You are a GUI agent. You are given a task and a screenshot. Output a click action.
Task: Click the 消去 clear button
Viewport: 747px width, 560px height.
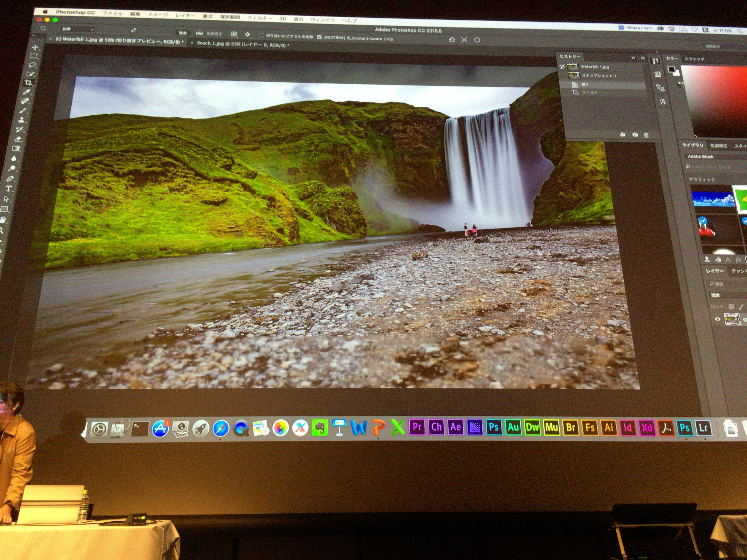coord(183,33)
